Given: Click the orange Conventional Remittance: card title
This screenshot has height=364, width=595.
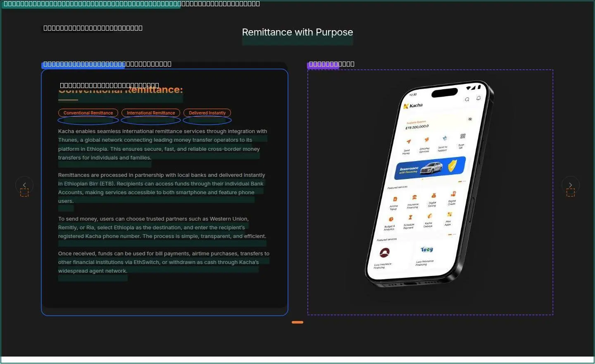Looking at the screenshot, I should pyautogui.click(x=120, y=90).
